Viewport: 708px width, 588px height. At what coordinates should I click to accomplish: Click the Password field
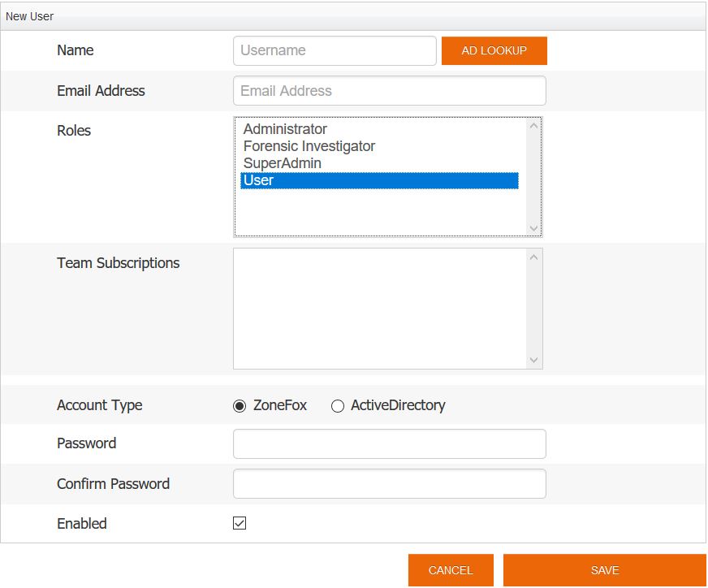(389, 444)
